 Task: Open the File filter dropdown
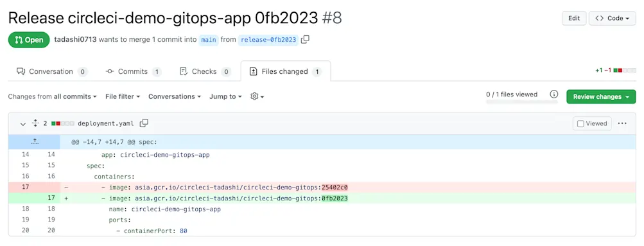coord(123,96)
